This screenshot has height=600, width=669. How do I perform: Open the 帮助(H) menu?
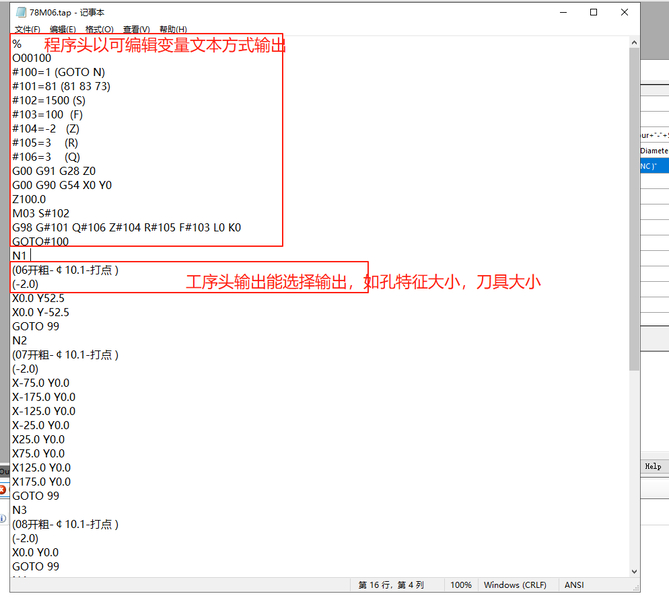(x=173, y=29)
